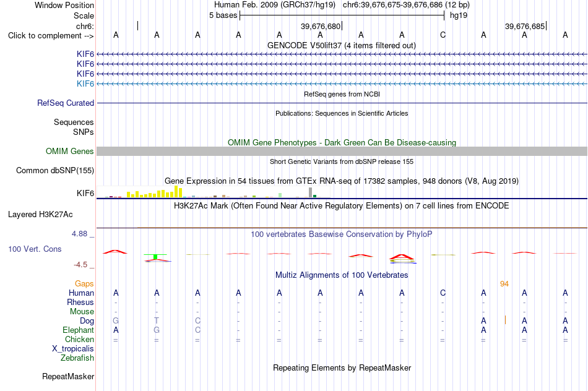
Task: Click the light-blue KIF6 transcript arrow line
Action: (x=342, y=84)
